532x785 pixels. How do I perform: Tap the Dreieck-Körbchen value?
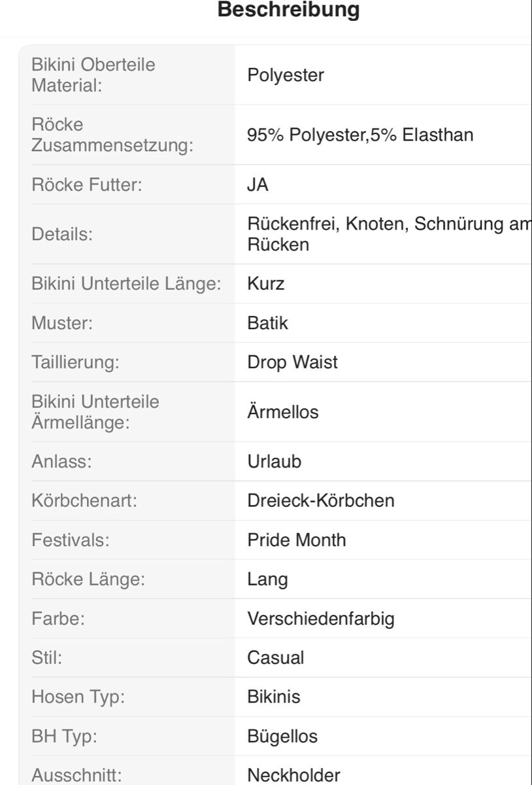(321, 501)
